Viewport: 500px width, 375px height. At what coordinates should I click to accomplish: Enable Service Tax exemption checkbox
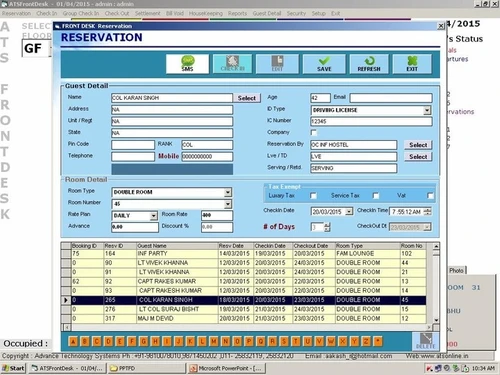point(376,196)
